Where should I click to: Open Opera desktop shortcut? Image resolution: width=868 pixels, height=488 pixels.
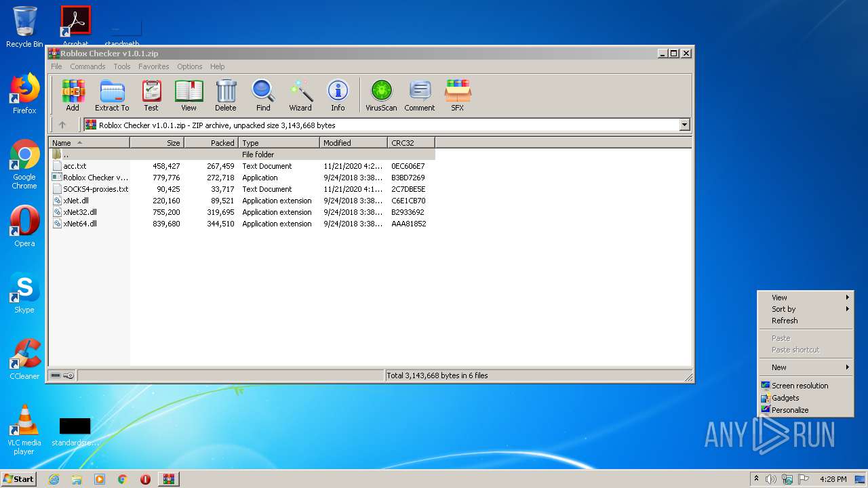24,226
